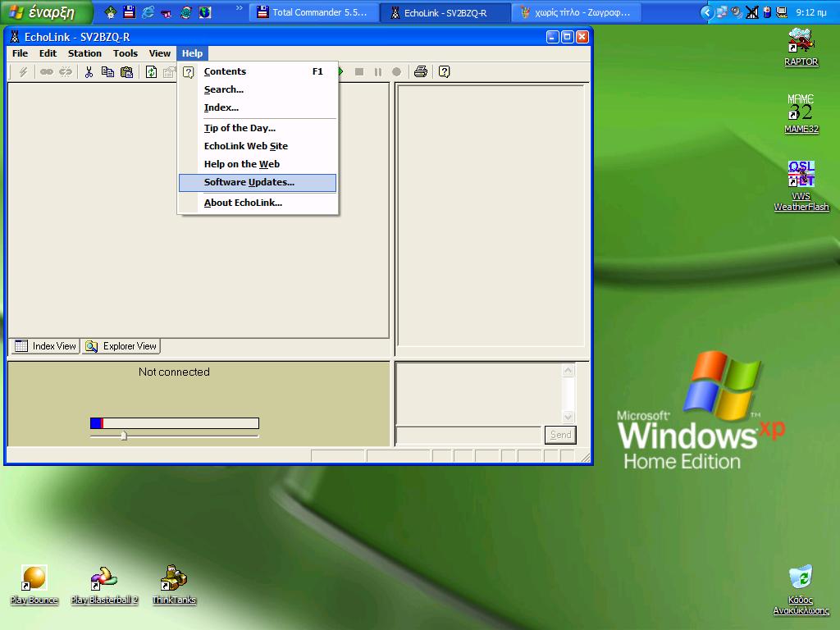
Task: Open the Edit menu
Action: 48,53
